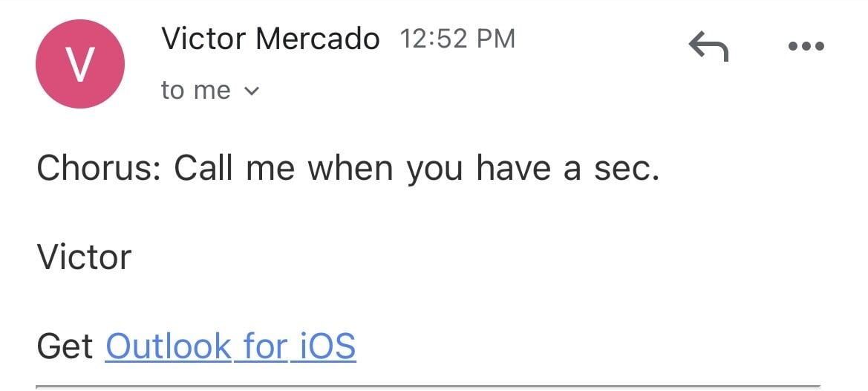868x391 pixels.
Task: Click the word "Get" before the link
Action: click(65, 346)
